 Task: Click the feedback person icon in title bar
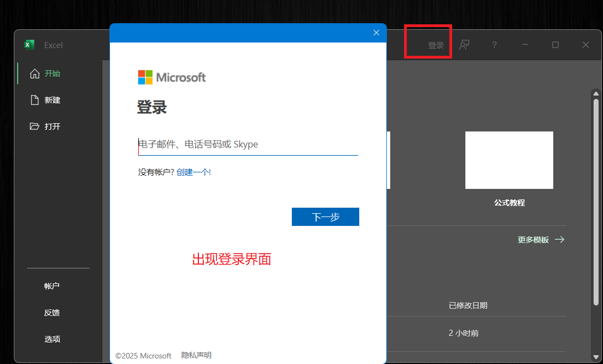tap(464, 45)
